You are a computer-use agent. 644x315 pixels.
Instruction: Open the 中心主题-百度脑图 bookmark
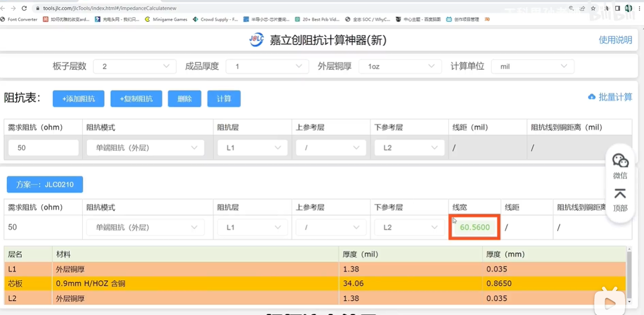coord(419,19)
